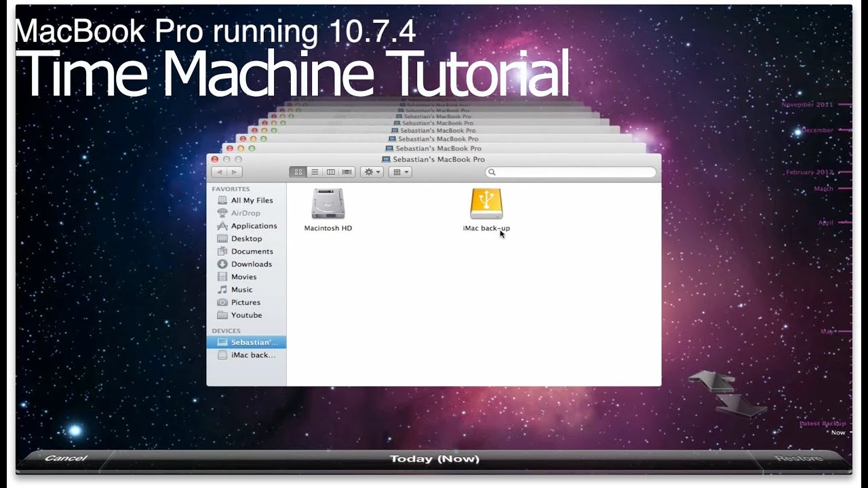Click the FAVORITES sidebar heading

(x=231, y=189)
